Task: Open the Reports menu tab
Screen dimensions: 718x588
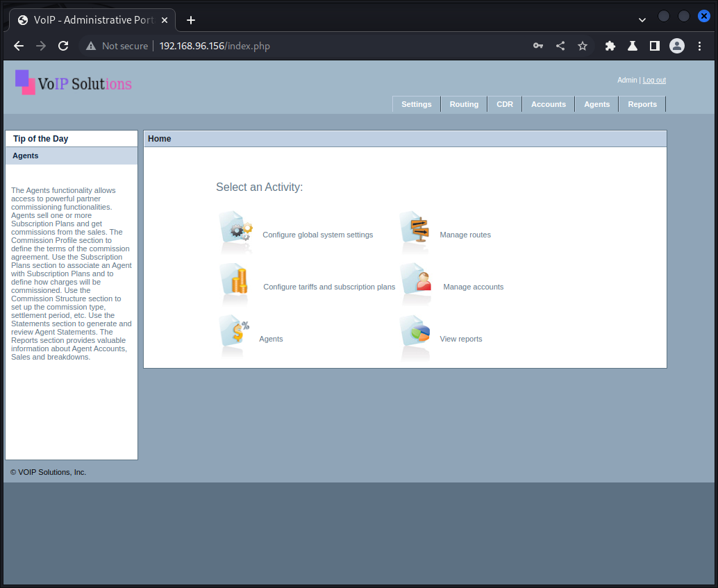Action: [x=642, y=104]
